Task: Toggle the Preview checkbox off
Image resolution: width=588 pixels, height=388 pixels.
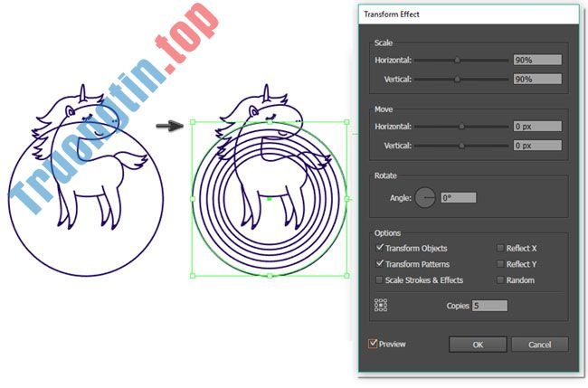Action: pos(373,344)
